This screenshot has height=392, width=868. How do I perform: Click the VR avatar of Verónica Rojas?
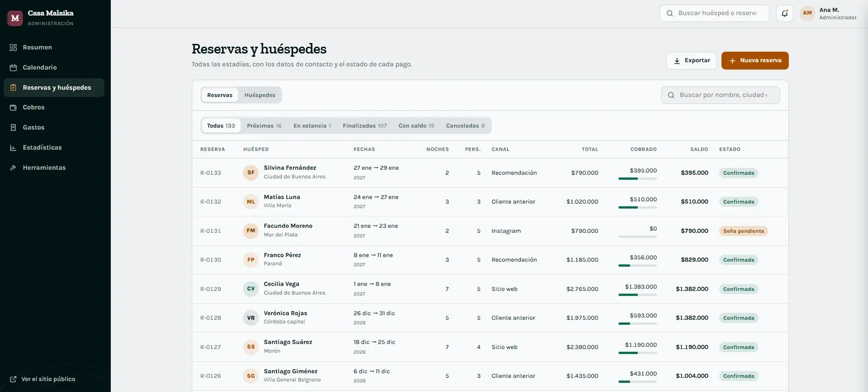point(251,318)
